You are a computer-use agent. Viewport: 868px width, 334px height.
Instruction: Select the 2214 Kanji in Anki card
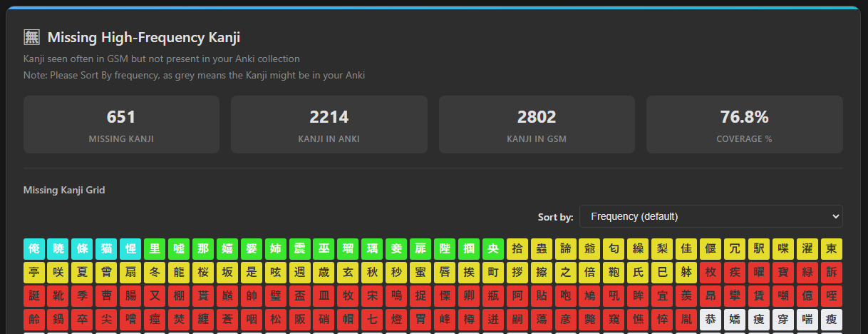pyautogui.click(x=329, y=125)
